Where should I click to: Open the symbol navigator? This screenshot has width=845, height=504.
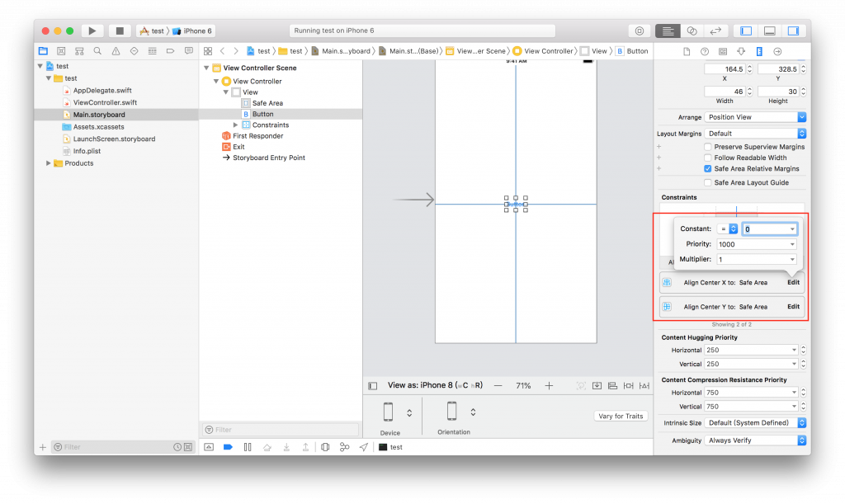pyautogui.click(x=79, y=51)
